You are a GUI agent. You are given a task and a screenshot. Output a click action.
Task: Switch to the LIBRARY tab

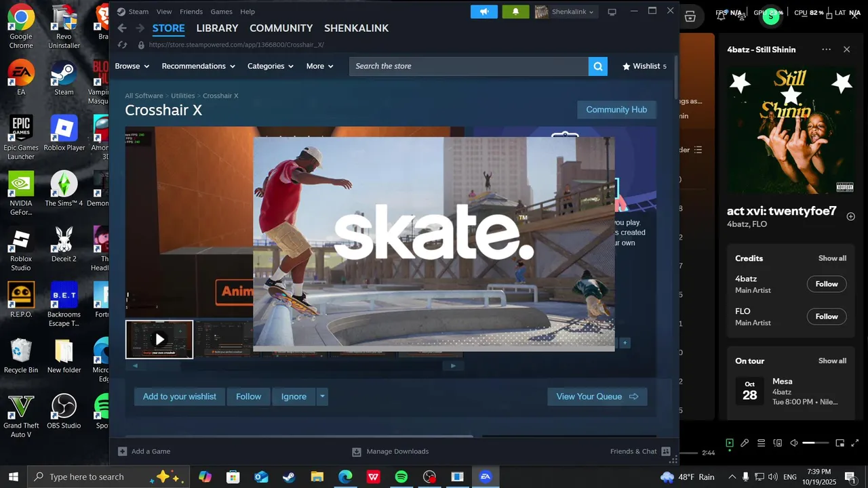pos(217,28)
